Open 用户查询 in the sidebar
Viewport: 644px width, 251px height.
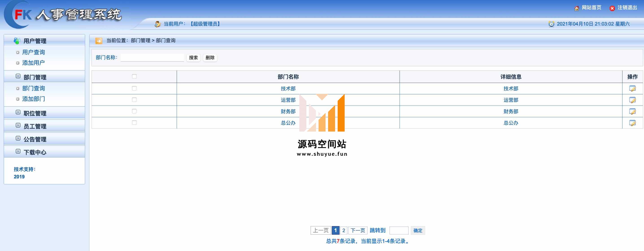[33, 52]
